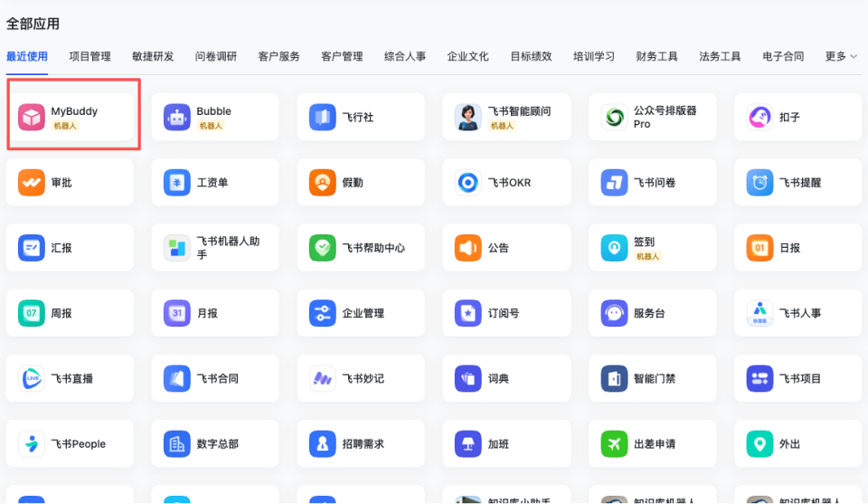Open the 飞书提醒 alarm clock icon

(x=759, y=182)
